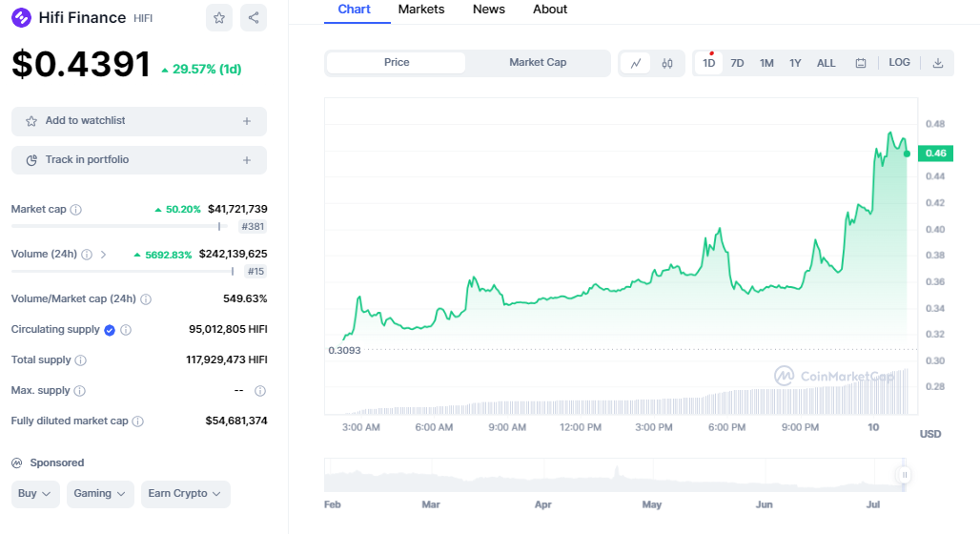Click the 95,012,805 HIFI supply value
The image size is (980, 534).
tap(228, 330)
